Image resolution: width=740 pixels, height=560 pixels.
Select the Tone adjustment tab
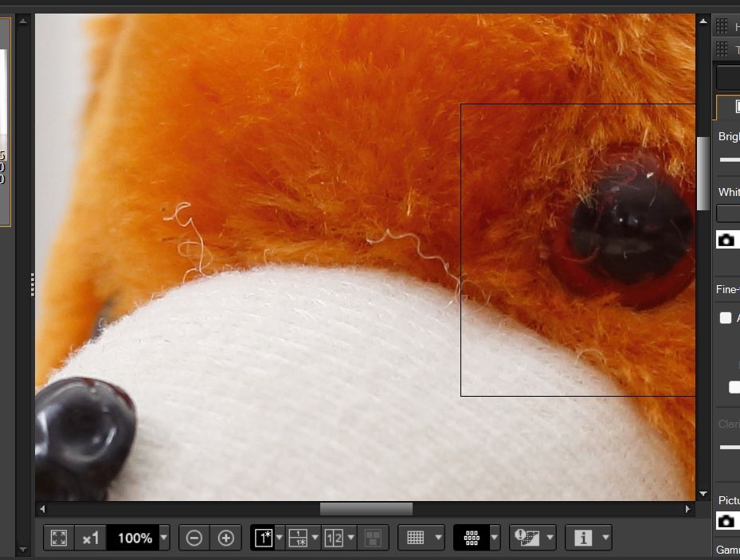click(x=723, y=49)
